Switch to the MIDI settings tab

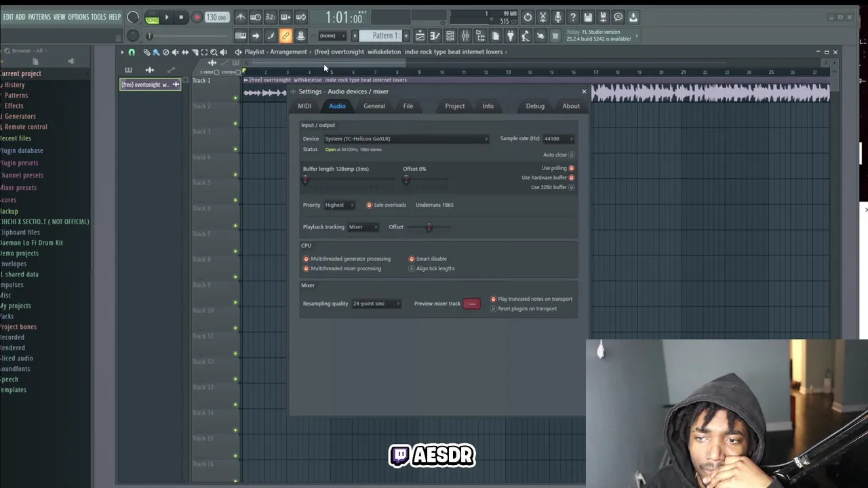pos(304,106)
